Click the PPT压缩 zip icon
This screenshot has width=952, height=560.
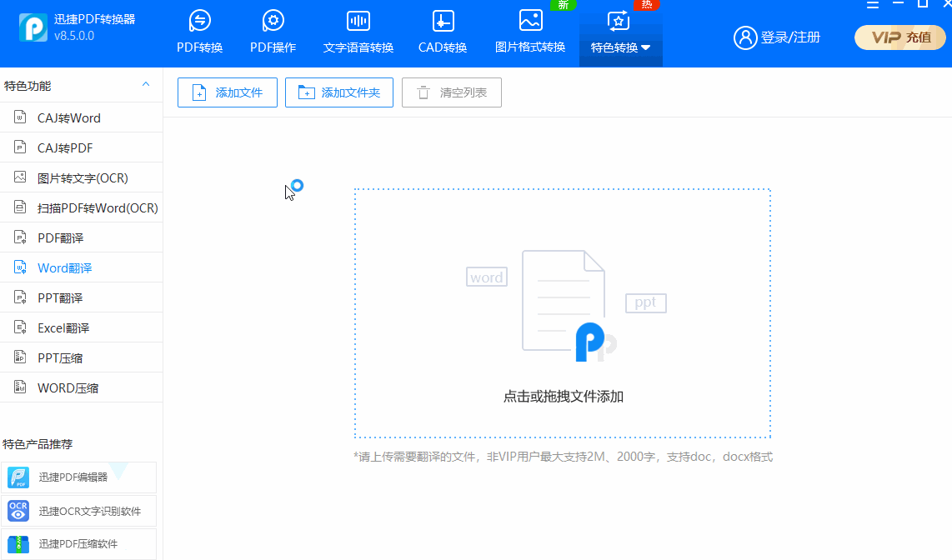coord(20,357)
